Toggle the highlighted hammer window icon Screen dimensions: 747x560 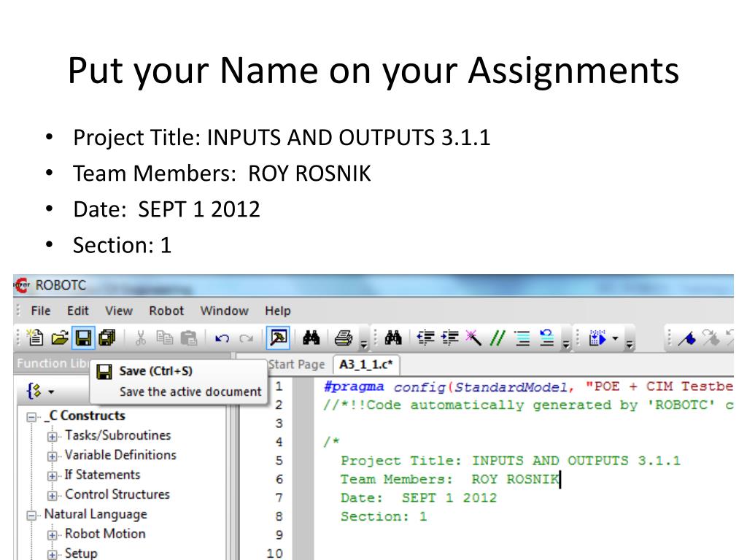pos(278,338)
